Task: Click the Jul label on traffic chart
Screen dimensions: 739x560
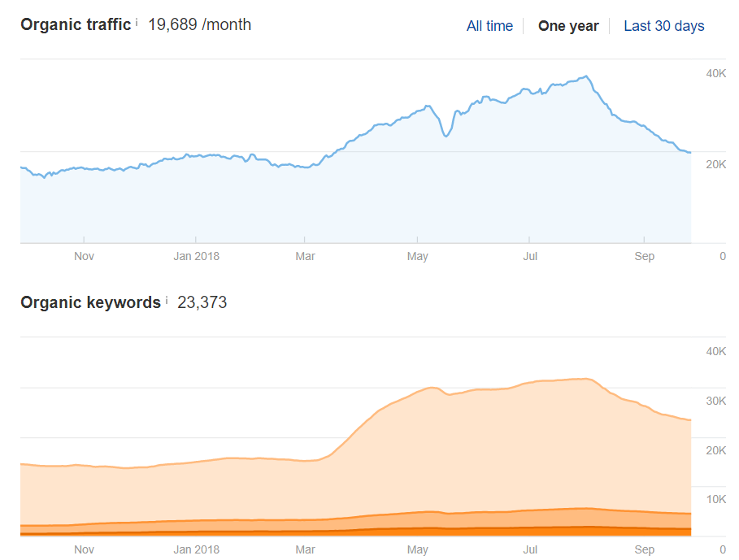Action: pos(530,256)
